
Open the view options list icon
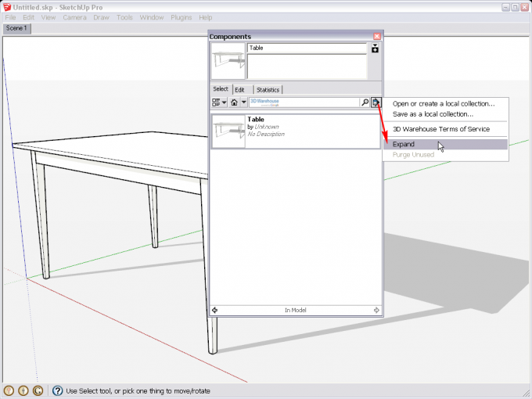pyautogui.click(x=216, y=102)
